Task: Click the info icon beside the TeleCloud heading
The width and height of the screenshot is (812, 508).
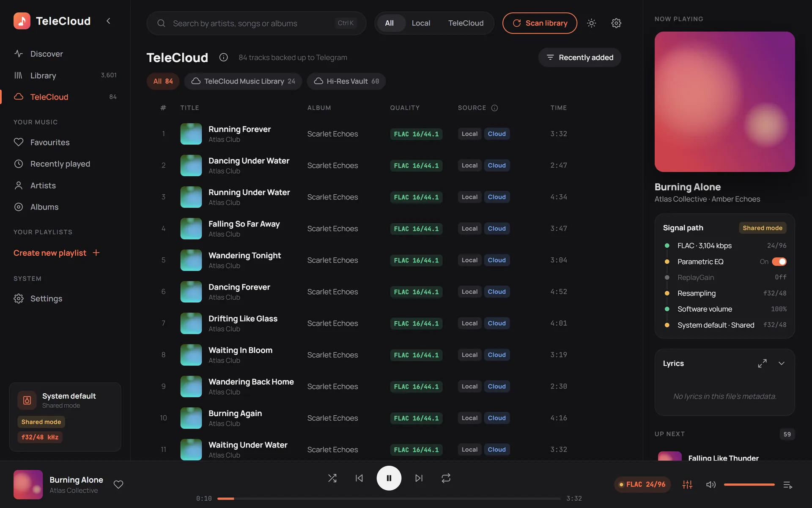Action: point(223,57)
